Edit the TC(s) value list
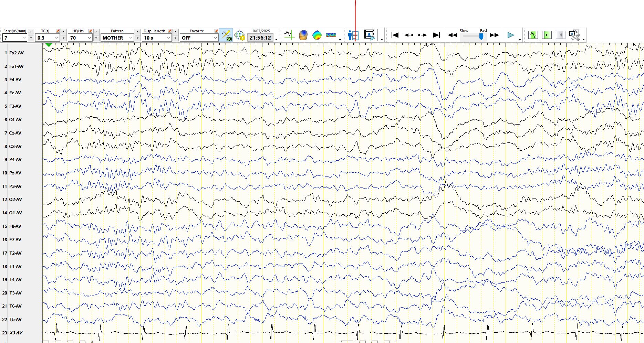This screenshot has width=644, height=343. [x=58, y=31]
